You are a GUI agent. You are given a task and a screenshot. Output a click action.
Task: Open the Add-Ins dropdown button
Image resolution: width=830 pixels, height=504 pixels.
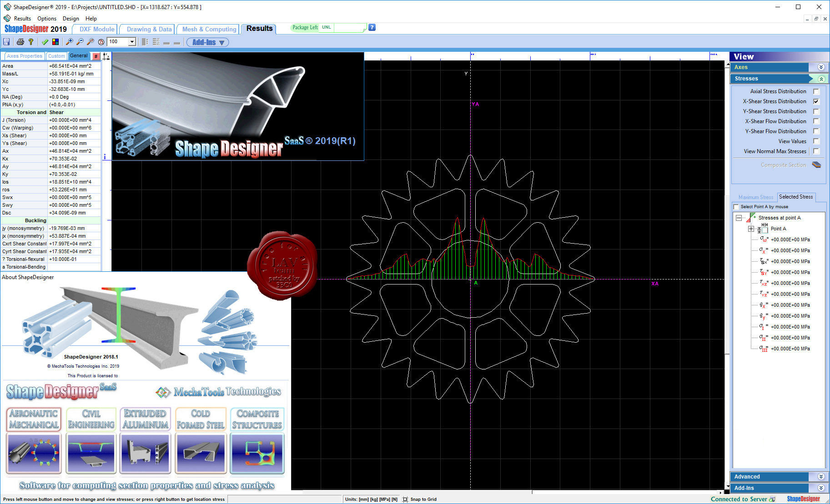point(208,42)
